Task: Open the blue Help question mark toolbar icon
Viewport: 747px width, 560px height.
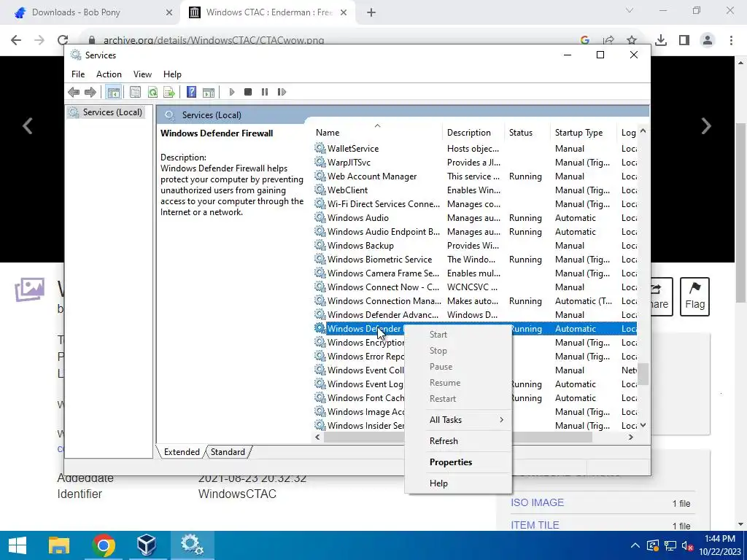Action: (x=192, y=92)
